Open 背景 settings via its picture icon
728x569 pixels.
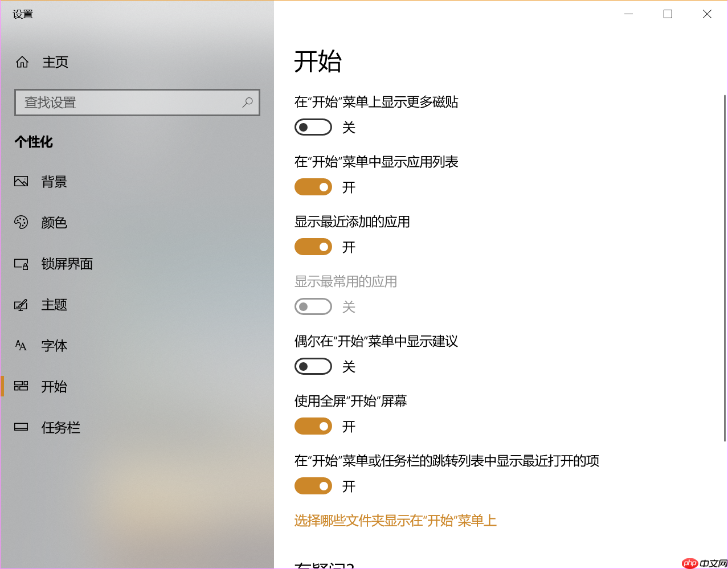pyautogui.click(x=21, y=181)
